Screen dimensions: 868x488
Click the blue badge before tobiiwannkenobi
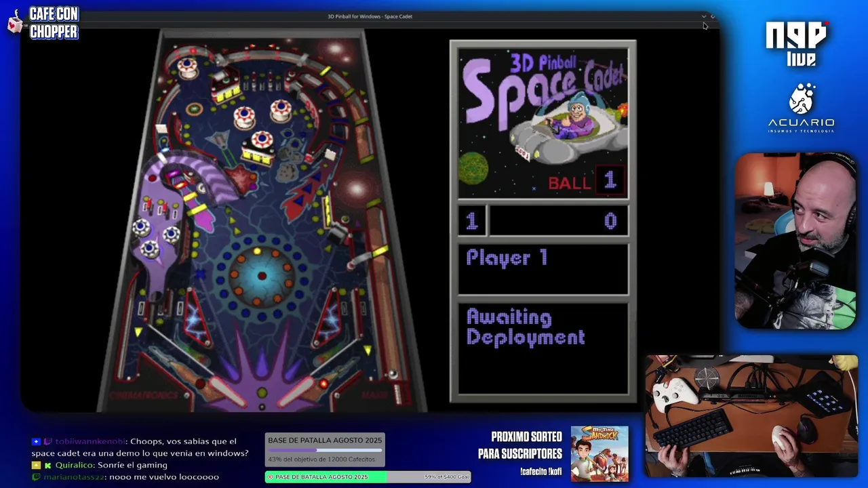[x=36, y=441]
